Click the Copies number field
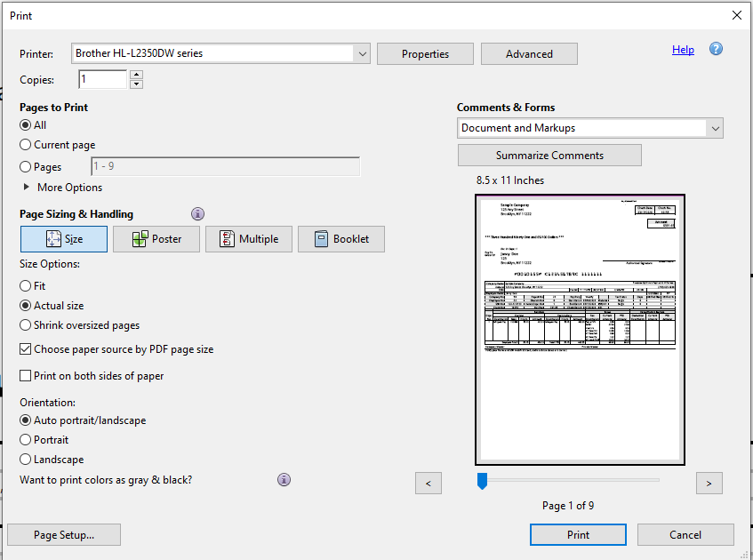The width and height of the screenshot is (753, 560). [103, 80]
